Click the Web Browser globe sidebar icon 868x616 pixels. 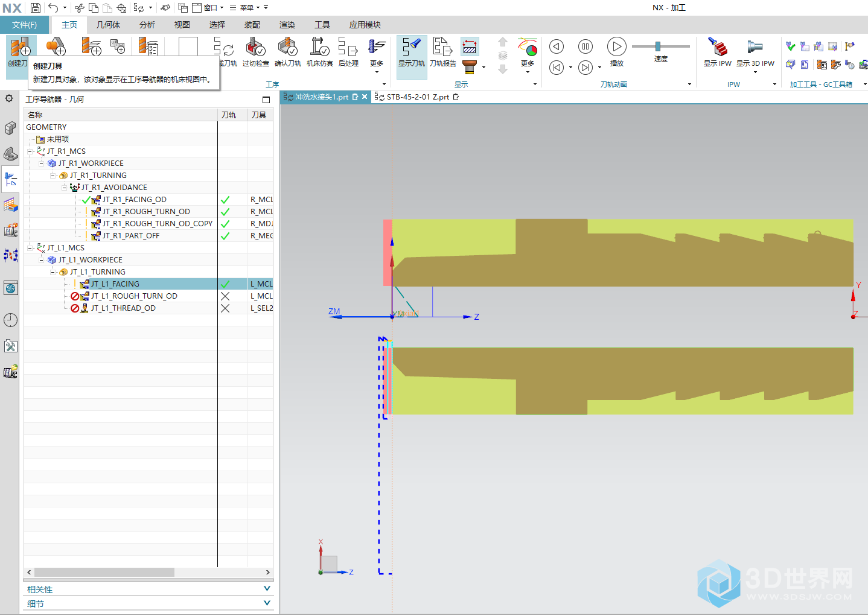tap(10, 288)
